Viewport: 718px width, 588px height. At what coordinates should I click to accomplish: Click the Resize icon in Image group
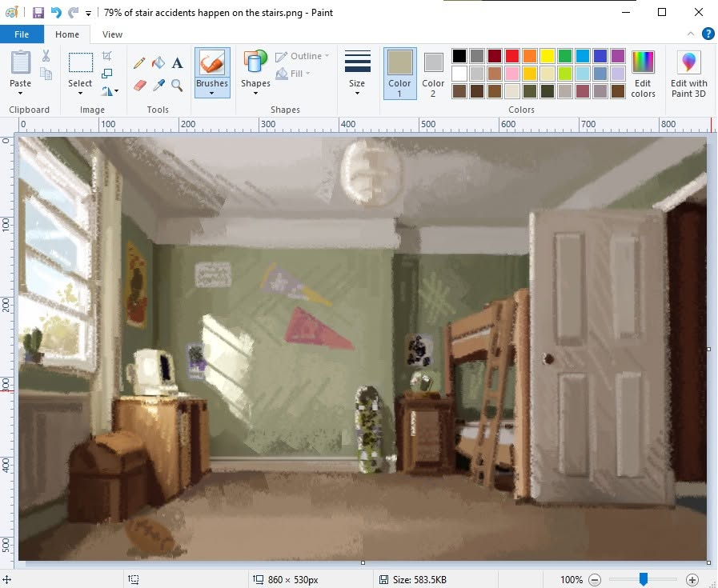106,74
